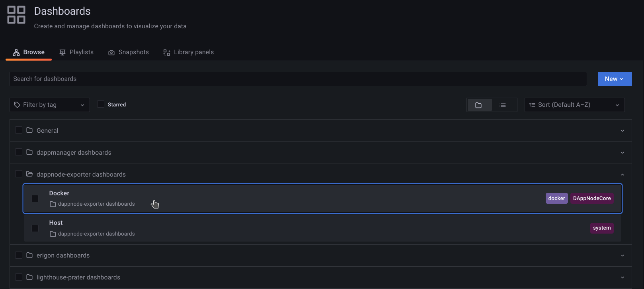
Task: Open the Snapshots tab
Action: pos(129,52)
